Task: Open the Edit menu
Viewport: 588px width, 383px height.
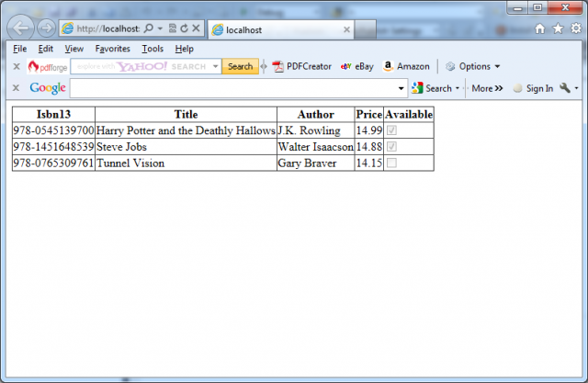Action: pyautogui.click(x=45, y=49)
